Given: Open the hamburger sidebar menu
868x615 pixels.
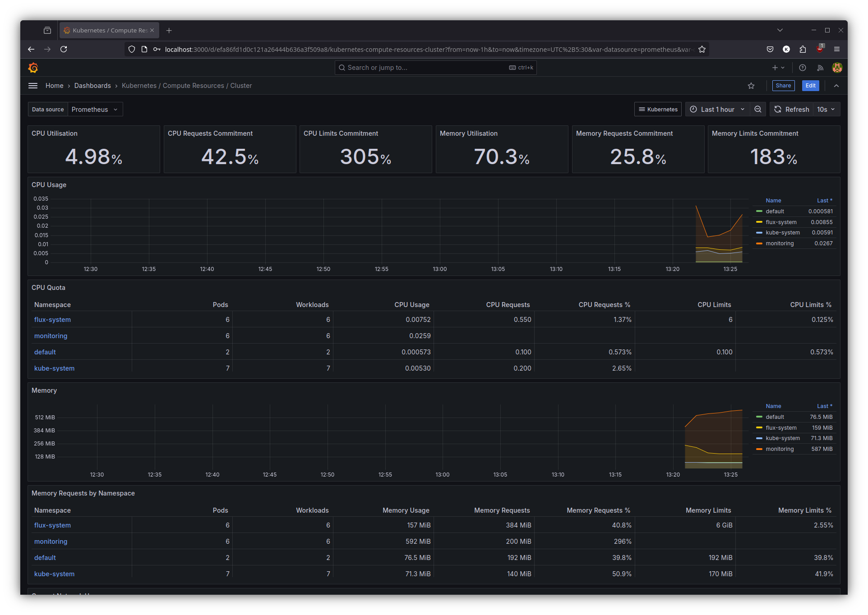Looking at the screenshot, I should coord(33,86).
